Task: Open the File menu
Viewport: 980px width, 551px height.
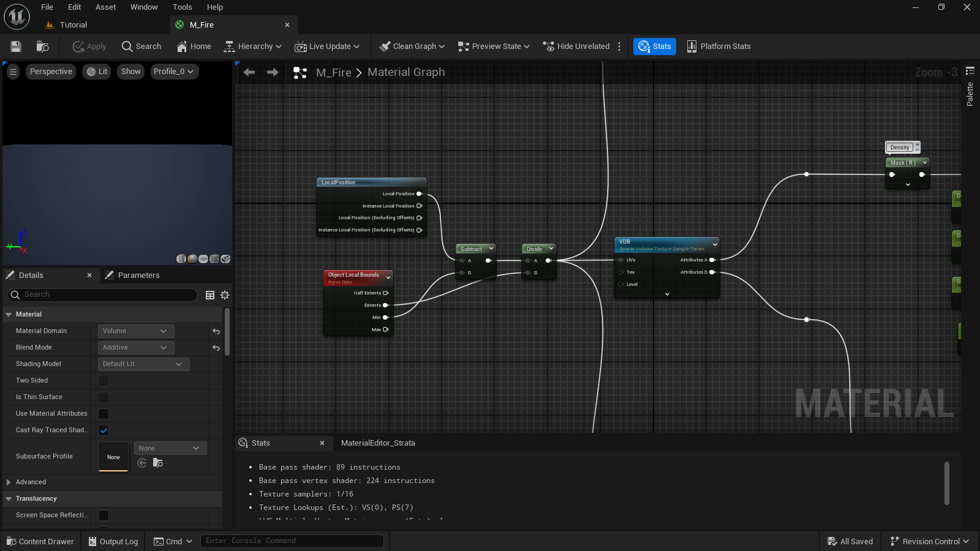Action: tap(47, 7)
